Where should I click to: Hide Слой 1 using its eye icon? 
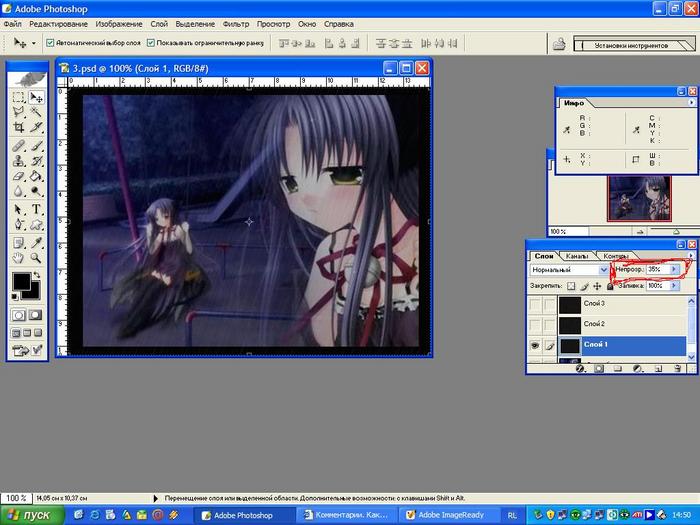tap(534, 346)
